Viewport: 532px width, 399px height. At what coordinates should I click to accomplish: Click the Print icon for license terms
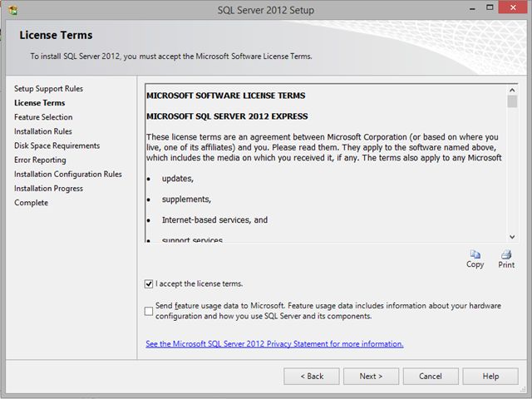506,254
